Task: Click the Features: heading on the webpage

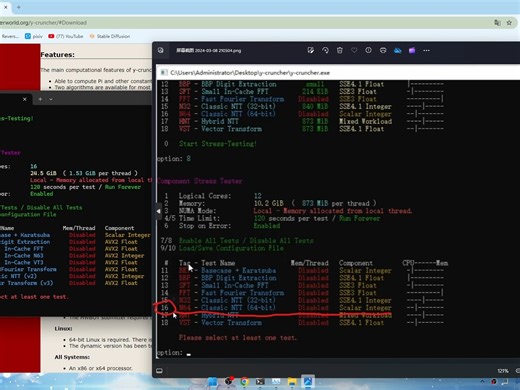Action: pyautogui.click(x=57, y=55)
